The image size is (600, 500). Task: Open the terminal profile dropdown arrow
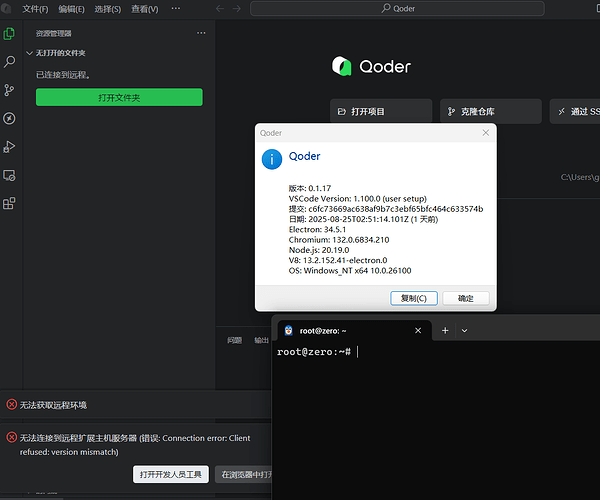click(x=465, y=331)
